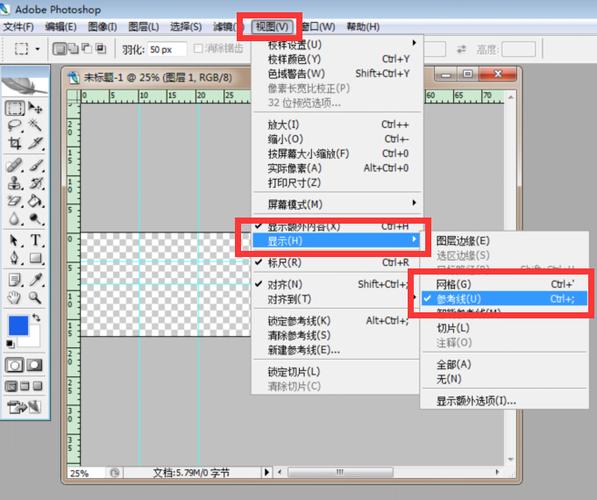597x500 pixels.
Task: Select the Blur tool
Action: tap(15, 219)
